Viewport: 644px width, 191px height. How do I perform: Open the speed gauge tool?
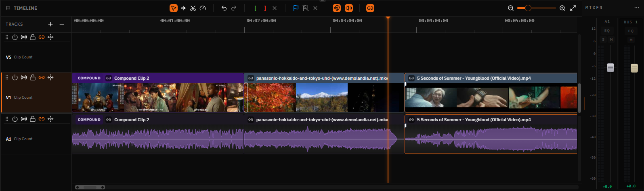click(x=203, y=8)
